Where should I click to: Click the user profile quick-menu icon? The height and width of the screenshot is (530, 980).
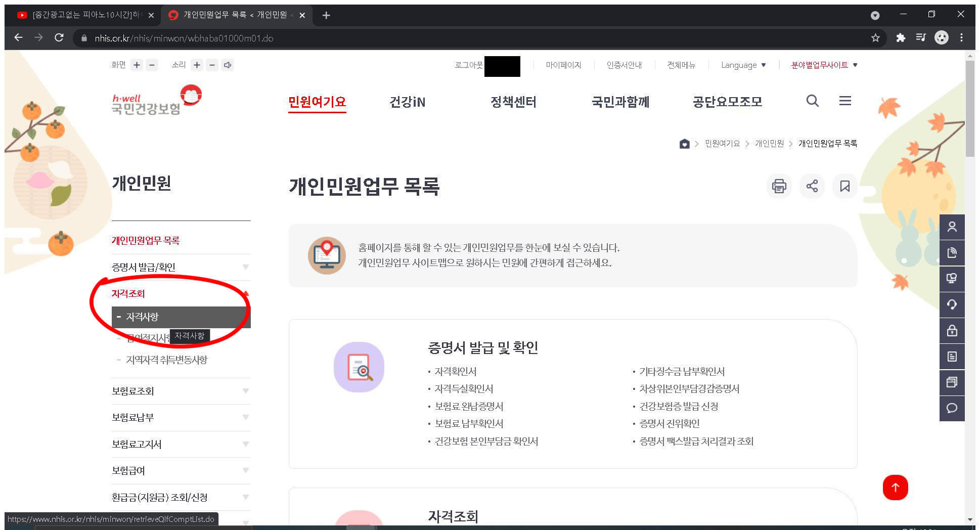coord(952,227)
